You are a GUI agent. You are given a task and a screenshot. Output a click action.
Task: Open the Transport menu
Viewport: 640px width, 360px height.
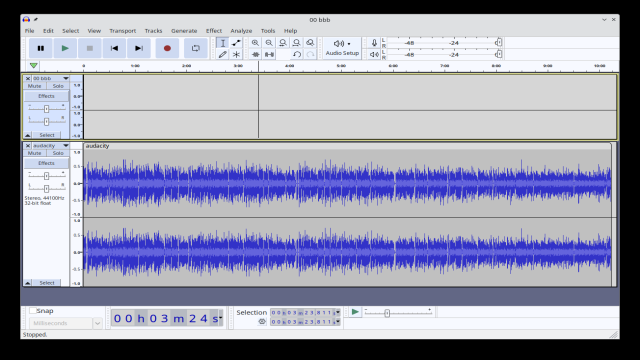click(122, 31)
